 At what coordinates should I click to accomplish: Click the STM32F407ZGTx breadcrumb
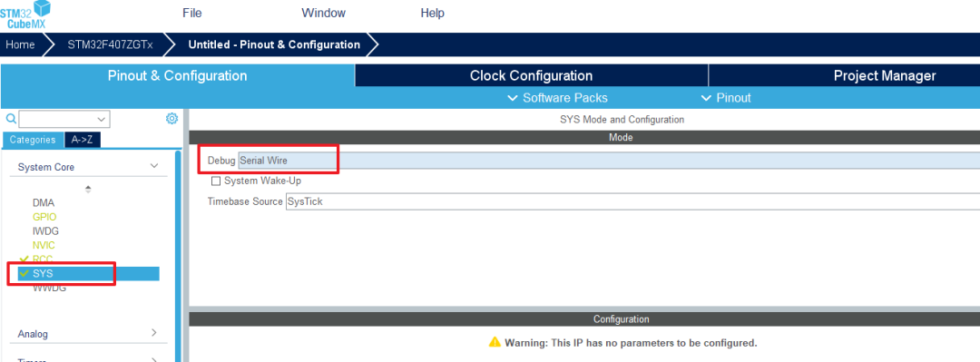click(110, 45)
